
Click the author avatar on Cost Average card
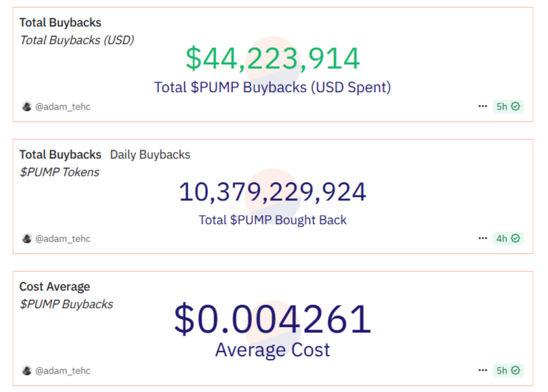pos(26,370)
